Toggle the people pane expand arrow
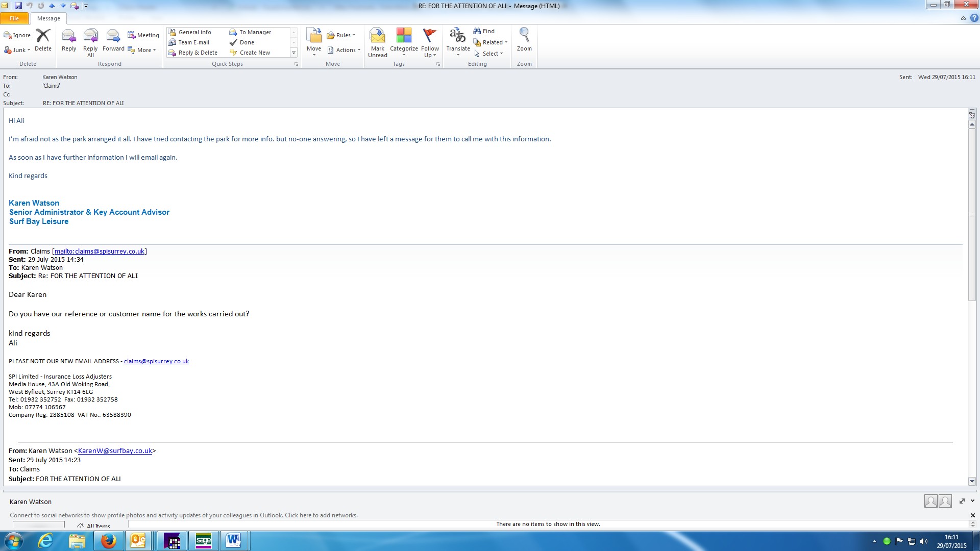The height and width of the screenshot is (551, 980). point(972,501)
